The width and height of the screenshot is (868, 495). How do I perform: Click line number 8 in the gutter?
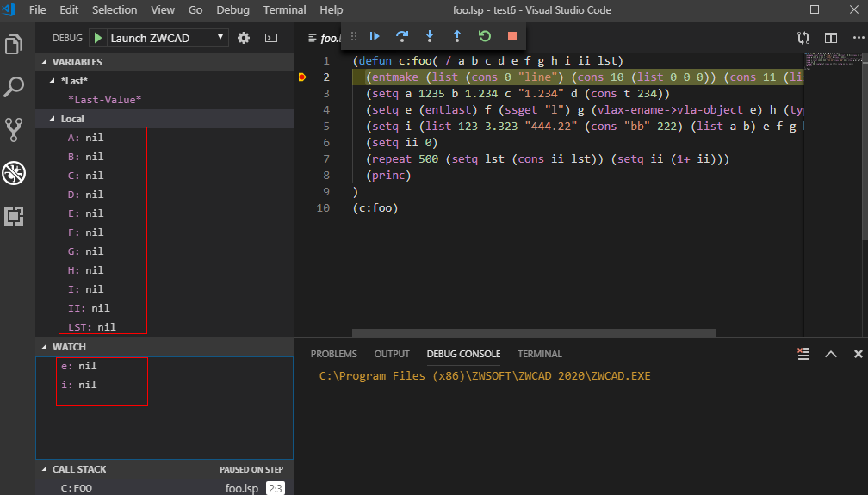326,175
